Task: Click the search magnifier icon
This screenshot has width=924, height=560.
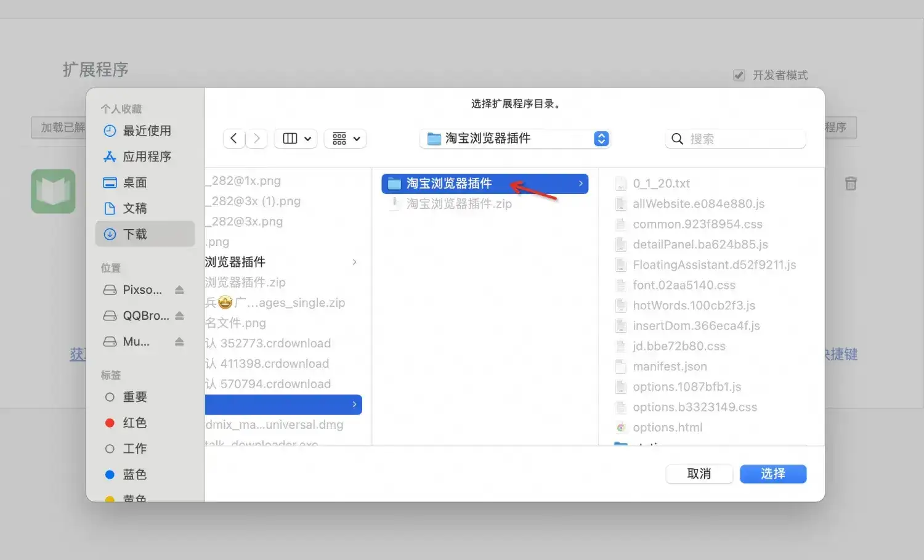Action: [677, 139]
